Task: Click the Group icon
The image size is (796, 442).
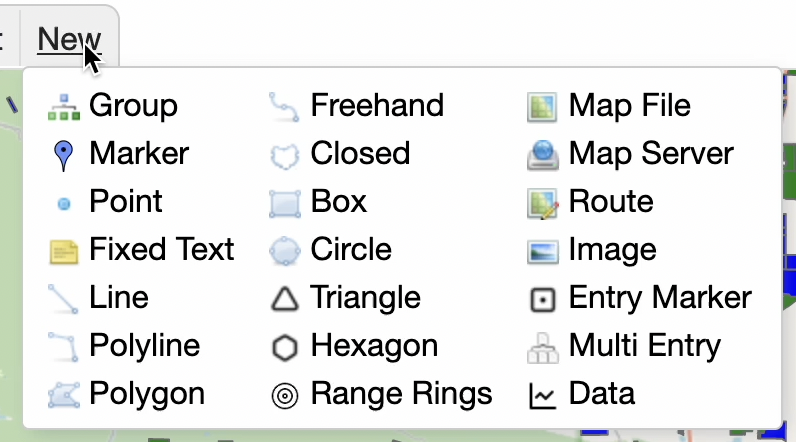Action: coord(63,106)
